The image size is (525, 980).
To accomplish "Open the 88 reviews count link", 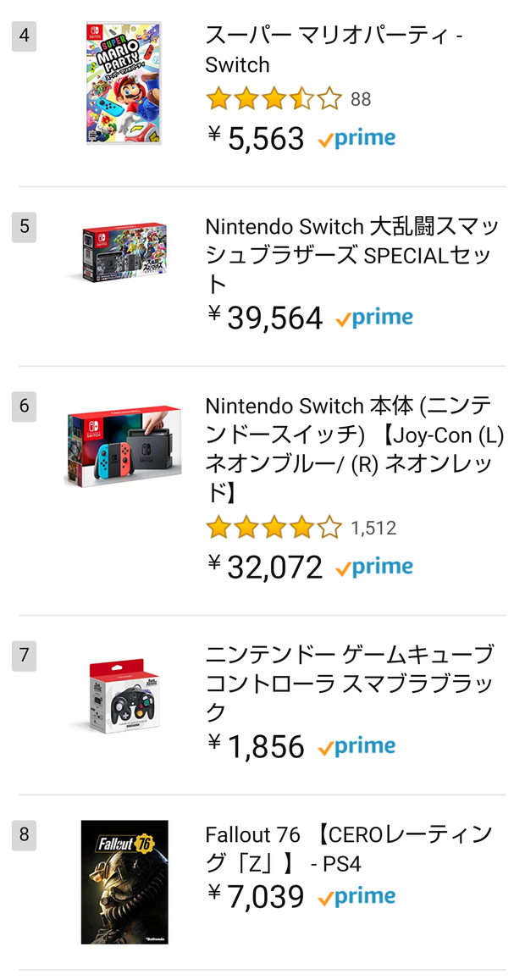I will coord(361,99).
